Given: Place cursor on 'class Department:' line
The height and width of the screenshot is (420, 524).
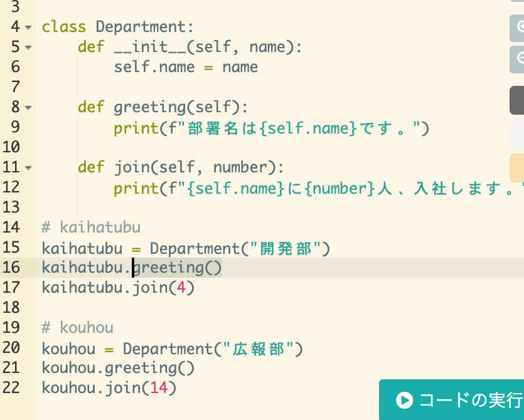Looking at the screenshot, I should click(x=118, y=27).
